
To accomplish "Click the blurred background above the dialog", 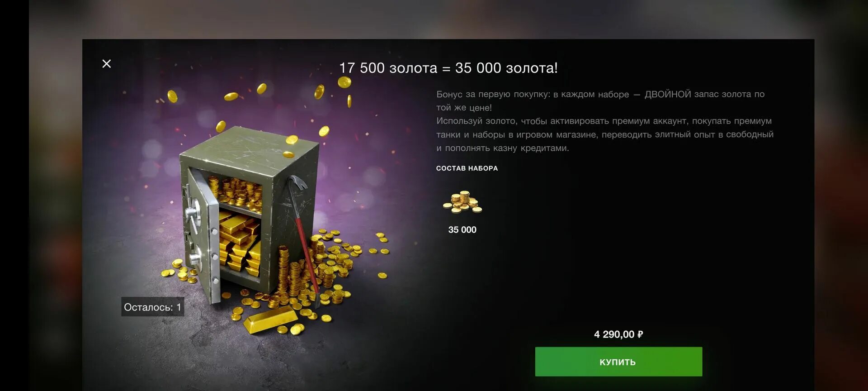I will (434, 19).
